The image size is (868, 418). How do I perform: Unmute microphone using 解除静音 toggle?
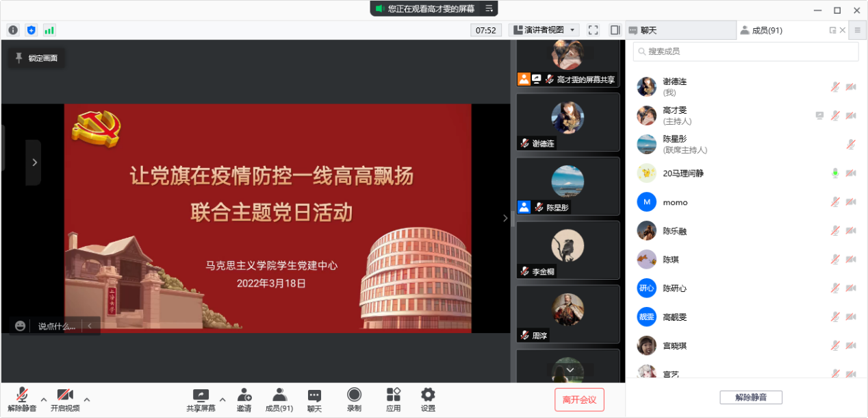click(x=22, y=399)
